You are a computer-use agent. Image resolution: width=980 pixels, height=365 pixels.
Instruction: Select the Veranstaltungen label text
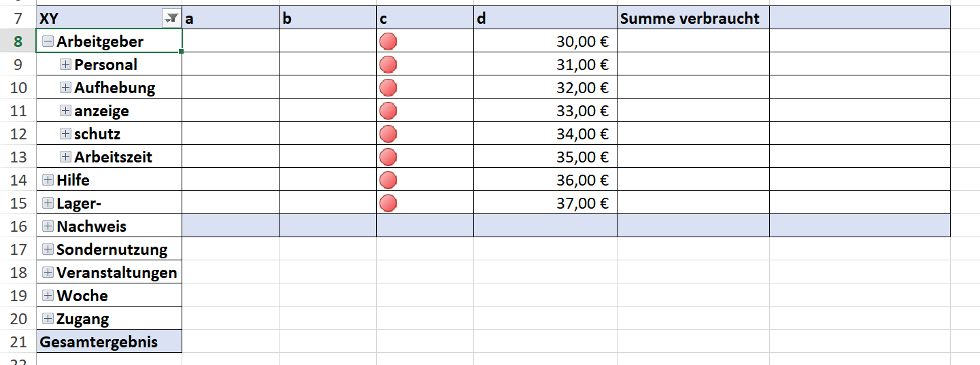point(117,273)
